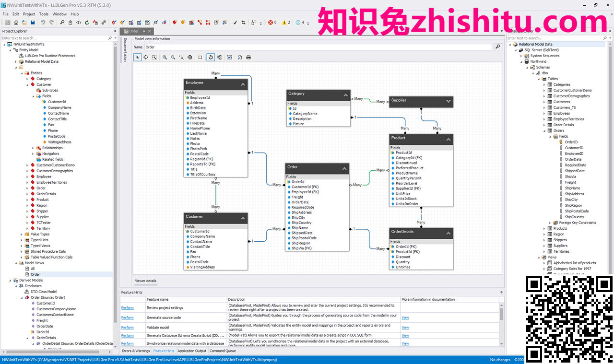This screenshot has height=364, width=614.
Task: Collapse the Employee entity box chevron
Action: pyautogui.click(x=243, y=84)
